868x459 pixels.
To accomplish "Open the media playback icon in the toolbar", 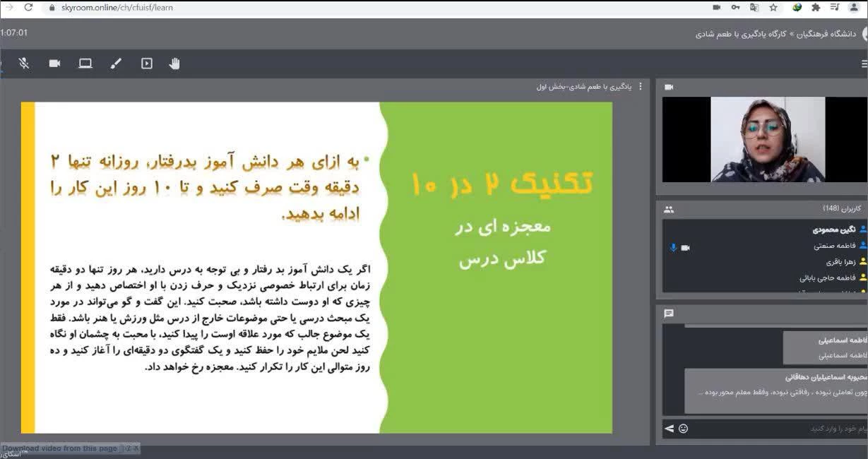I will click(x=147, y=64).
